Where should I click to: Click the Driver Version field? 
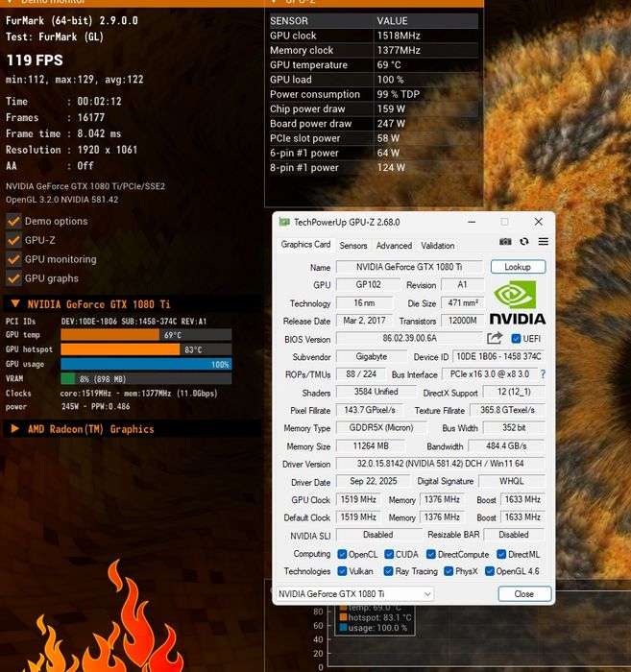click(x=440, y=464)
